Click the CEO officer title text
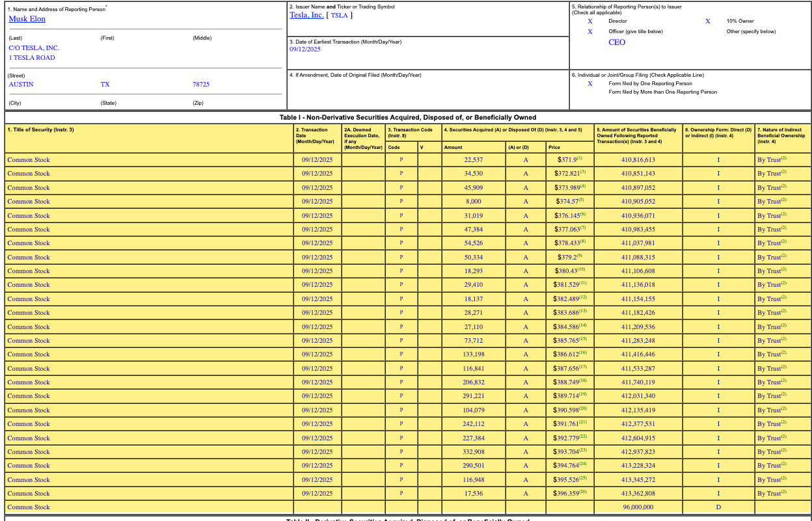Image resolution: width=812 pixels, height=521 pixels. 616,42
